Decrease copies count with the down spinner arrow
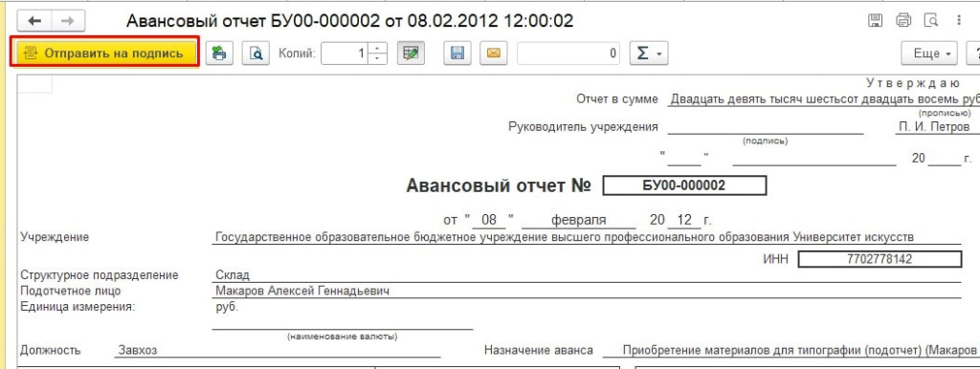980x369 pixels. coord(377,58)
